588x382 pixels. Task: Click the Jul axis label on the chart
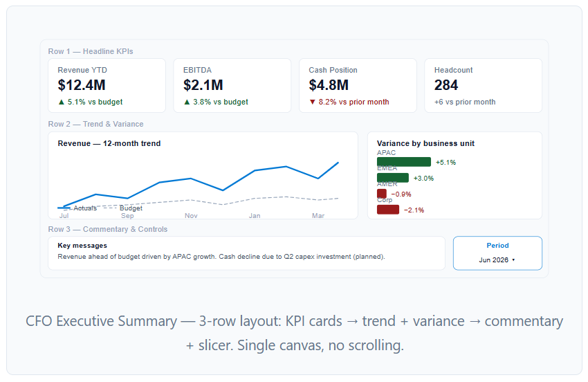(x=64, y=215)
